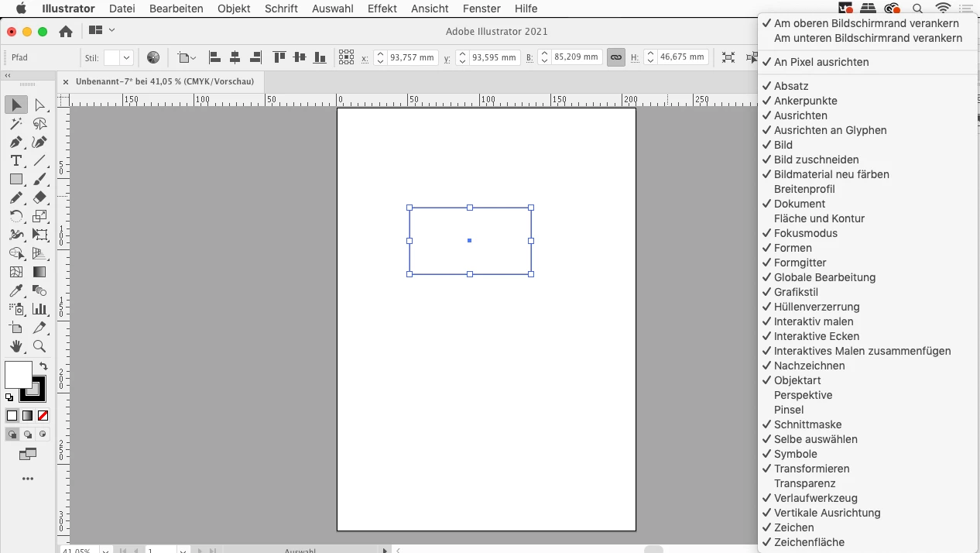Set paint mode to Gradient
This screenshot has height=553, width=980.
[27, 416]
